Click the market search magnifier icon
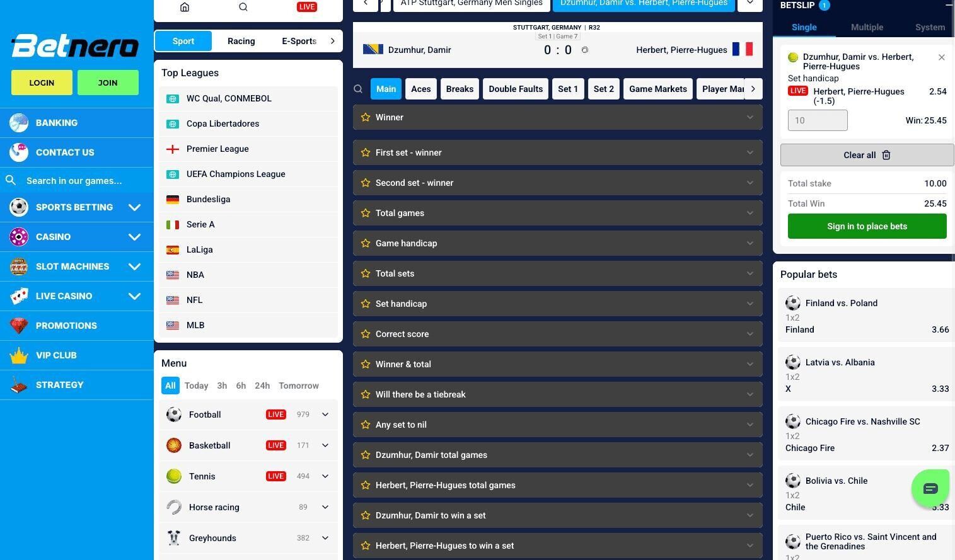The width and height of the screenshot is (955, 560). coord(358,89)
